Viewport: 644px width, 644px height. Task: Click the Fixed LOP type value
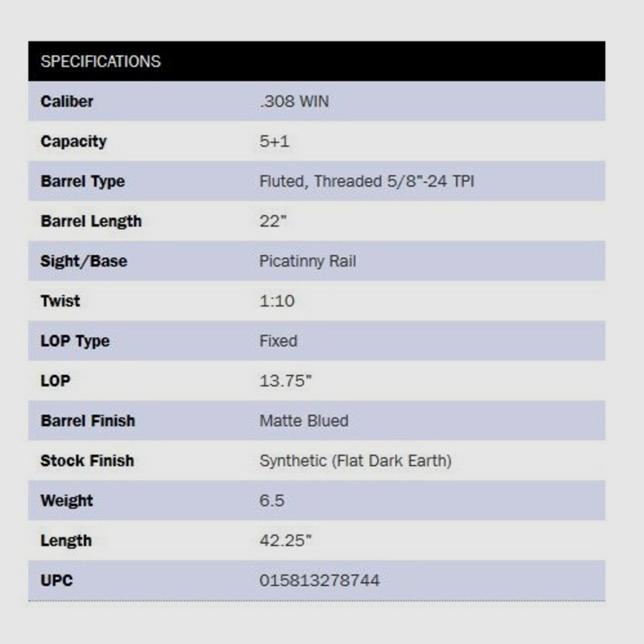coord(278,341)
